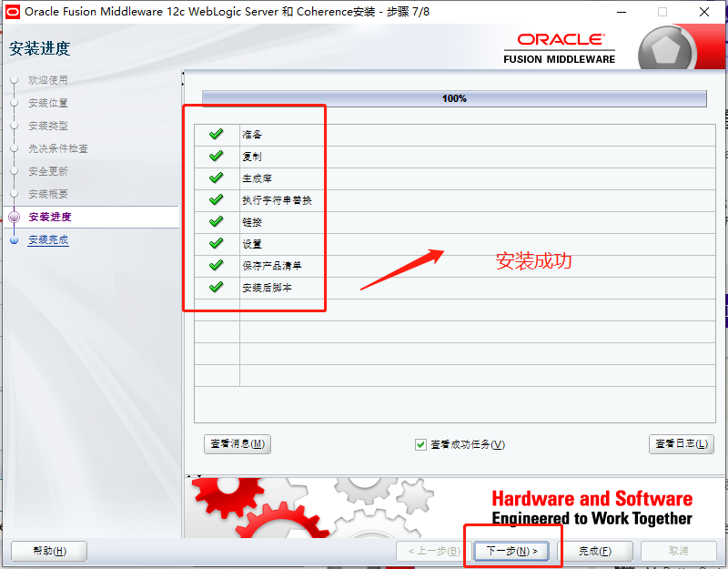Select 安装类型 in the step list
The height and width of the screenshot is (569, 728).
(48, 126)
